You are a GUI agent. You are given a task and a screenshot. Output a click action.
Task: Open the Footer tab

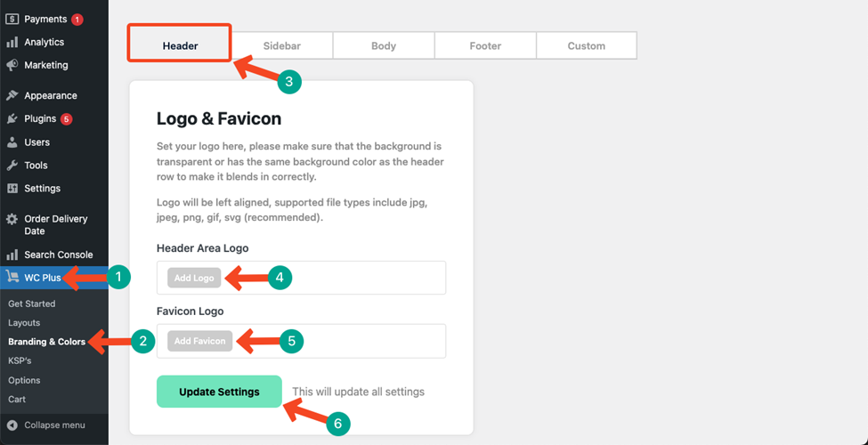click(485, 46)
